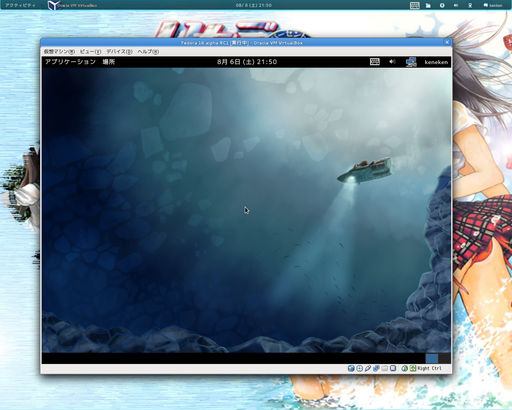Open the デバイス menu in VirtualBox
Image resolution: width=512 pixels, height=410 pixels.
click(119, 51)
